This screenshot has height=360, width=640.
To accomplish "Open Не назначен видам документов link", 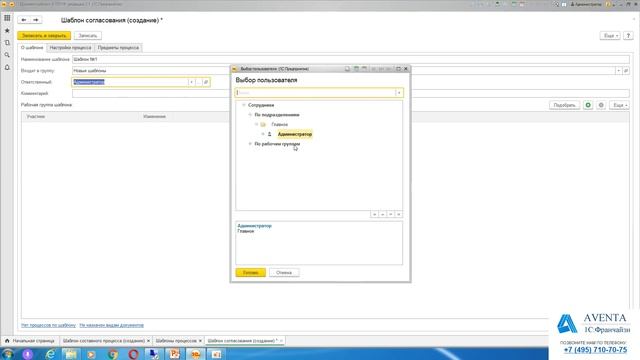I will (111, 325).
